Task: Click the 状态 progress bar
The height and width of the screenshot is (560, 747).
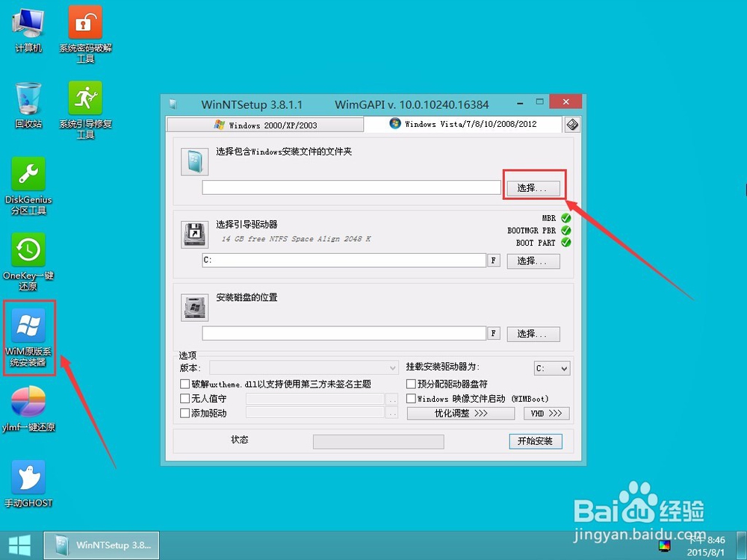Action: pos(378,441)
